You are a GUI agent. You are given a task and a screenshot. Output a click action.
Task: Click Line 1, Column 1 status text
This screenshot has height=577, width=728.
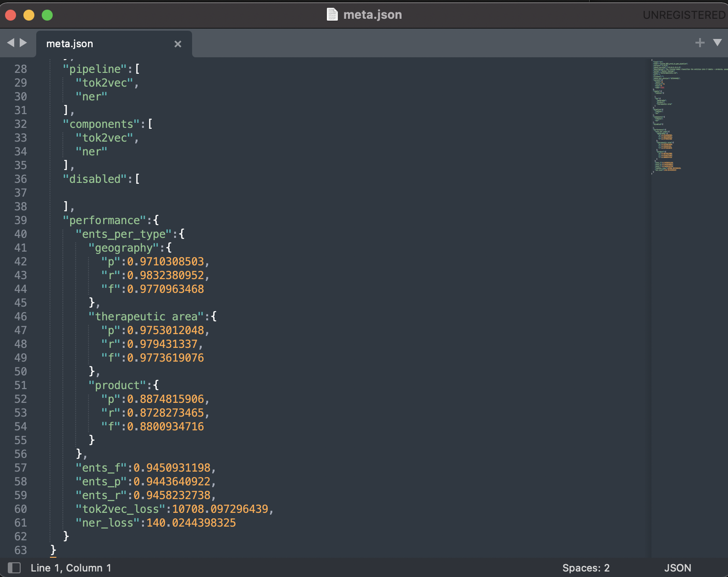[71, 568]
